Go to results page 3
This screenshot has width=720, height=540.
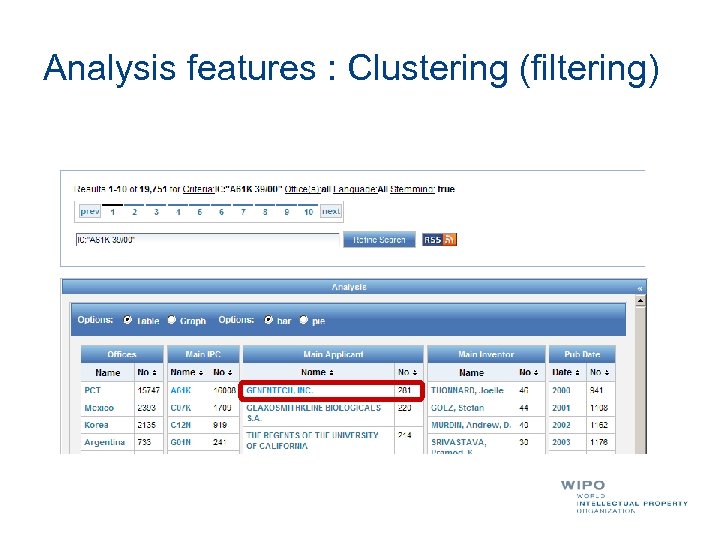click(156, 212)
